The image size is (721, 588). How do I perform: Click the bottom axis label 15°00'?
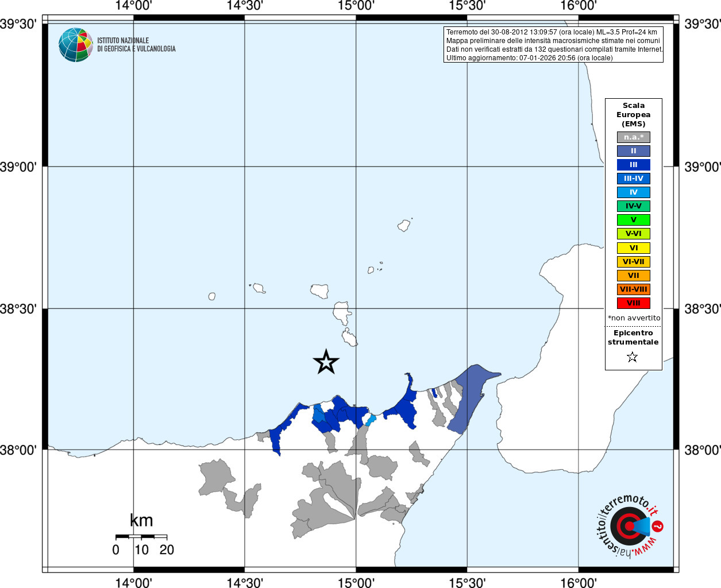[x=356, y=582]
